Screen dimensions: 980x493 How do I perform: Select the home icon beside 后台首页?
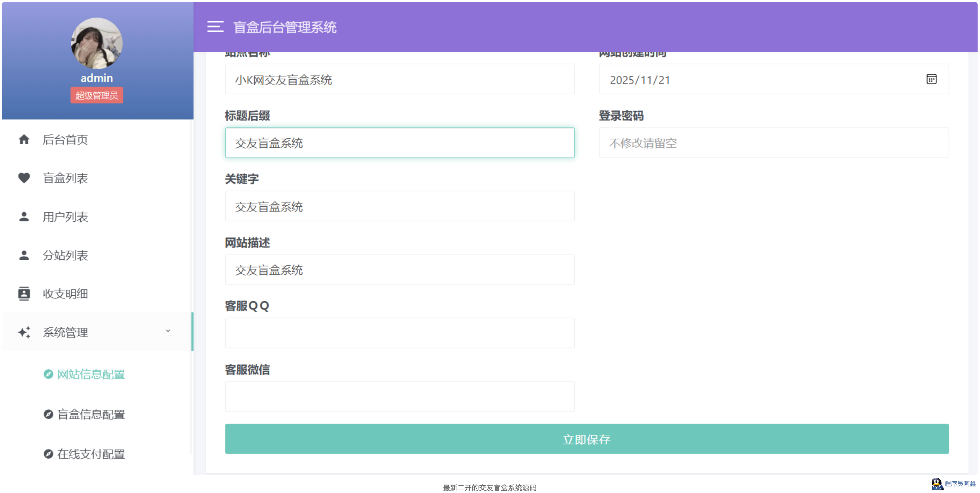[x=24, y=140]
